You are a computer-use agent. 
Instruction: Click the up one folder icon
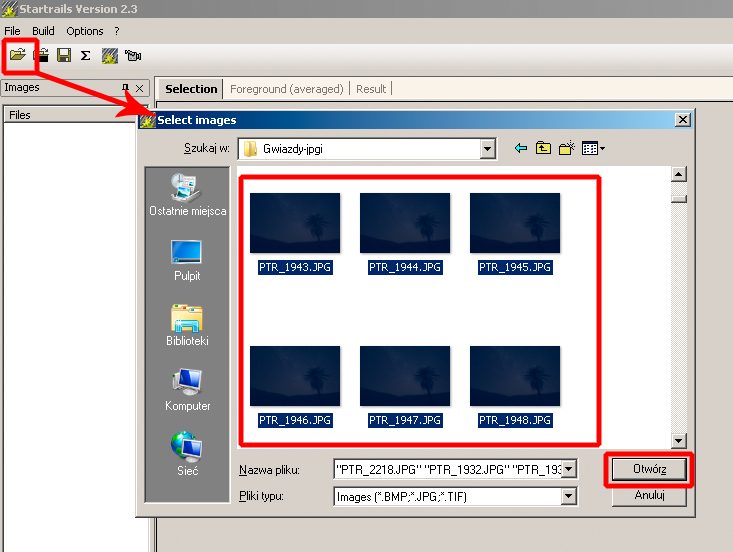click(x=543, y=149)
